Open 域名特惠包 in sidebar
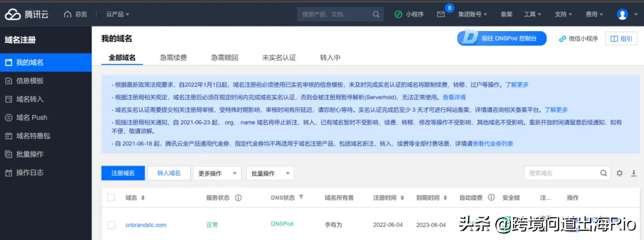Viewport: 644px width, 240px height. pos(45,136)
